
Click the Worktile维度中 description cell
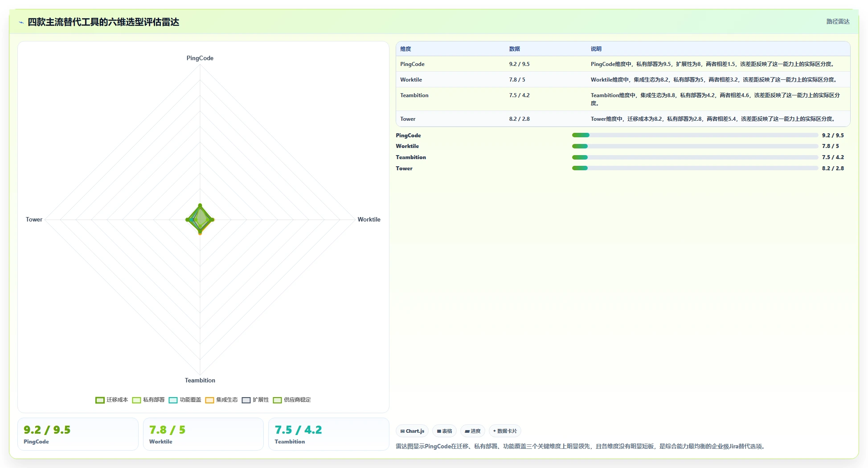coord(715,80)
